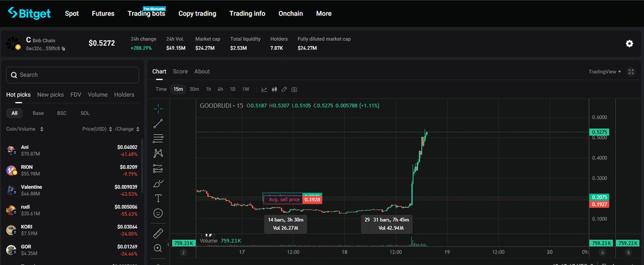Click the C token logo in header
The image size is (644, 265).
tap(13, 44)
